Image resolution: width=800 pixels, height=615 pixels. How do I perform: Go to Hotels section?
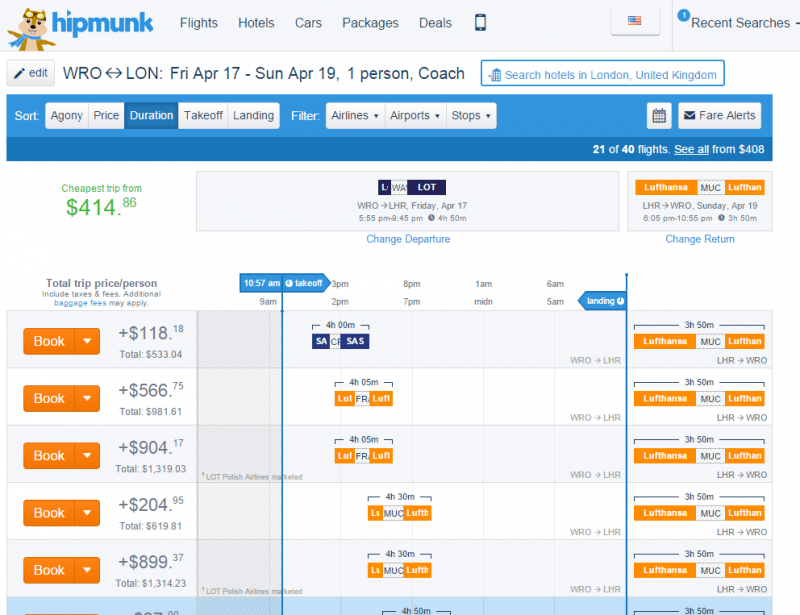tap(256, 23)
